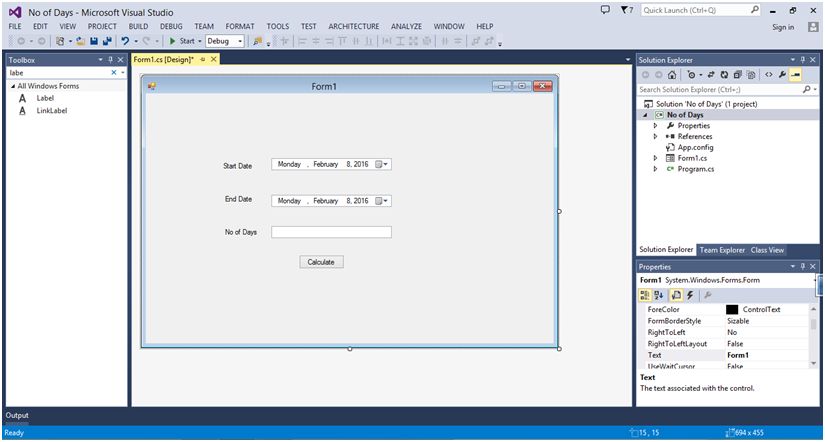Open the Undo history dropdown arrow
Viewport: 825px width, 442px height.
(x=136, y=41)
